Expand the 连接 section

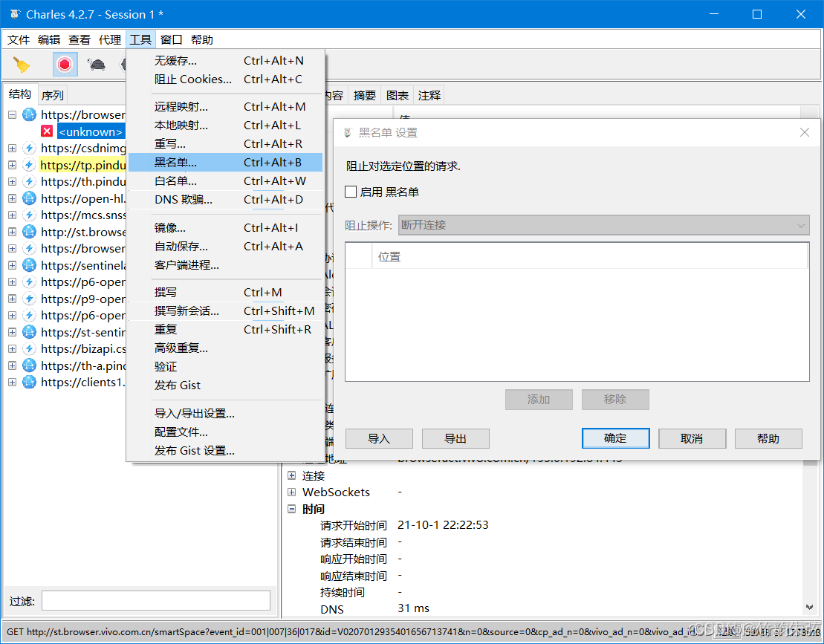click(292, 475)
